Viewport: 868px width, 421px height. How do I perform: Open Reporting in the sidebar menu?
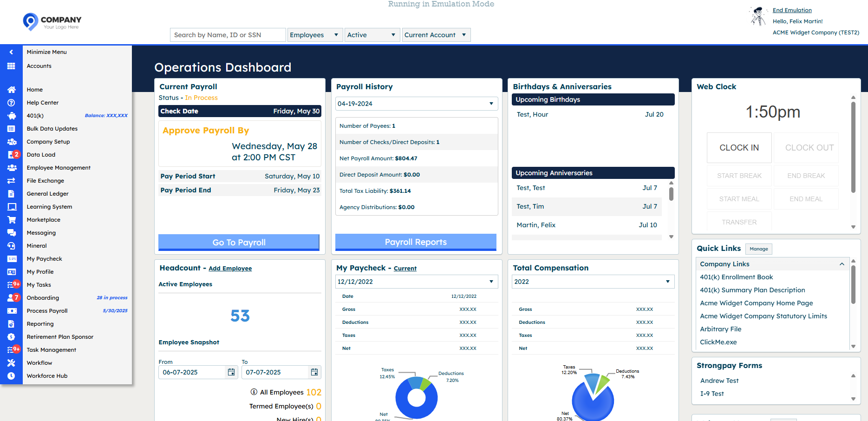[40, 324]
